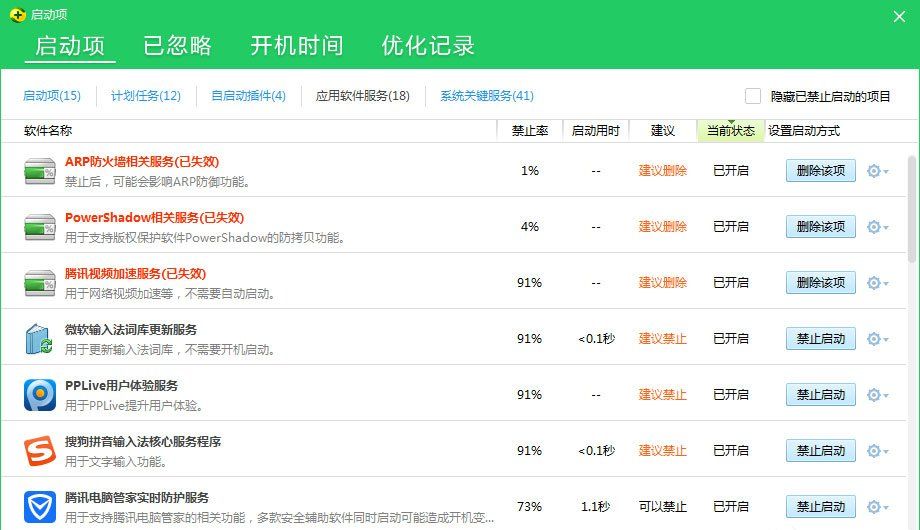
Task: Select the 应用软件服务(18) sub-tab
Action: [x=363, y=96]
